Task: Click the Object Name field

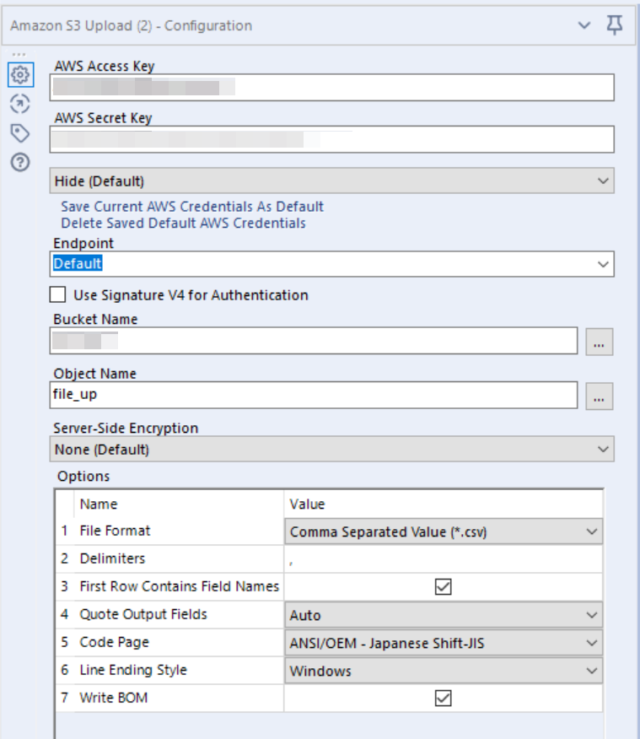Action: point(313,395)
